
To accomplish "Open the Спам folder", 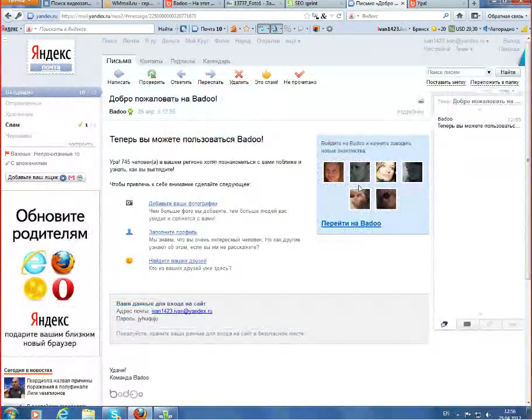I will 12,125.
